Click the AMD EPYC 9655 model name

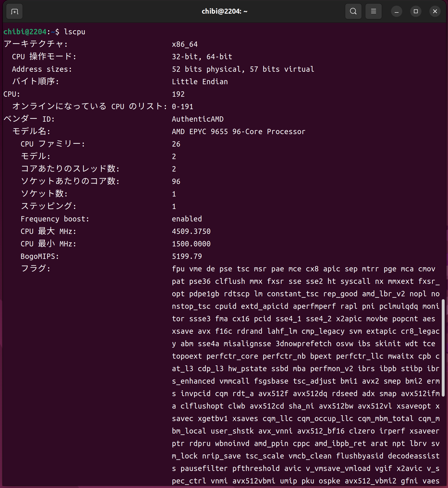[x=238, y=131]
